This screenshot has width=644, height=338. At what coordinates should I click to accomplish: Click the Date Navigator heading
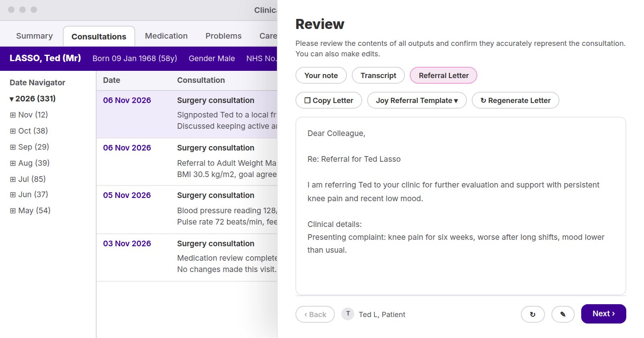point(37,82)
